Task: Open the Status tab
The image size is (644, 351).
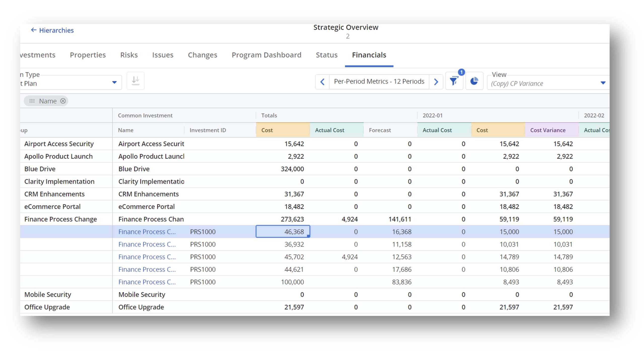Action: click(327, 55)
